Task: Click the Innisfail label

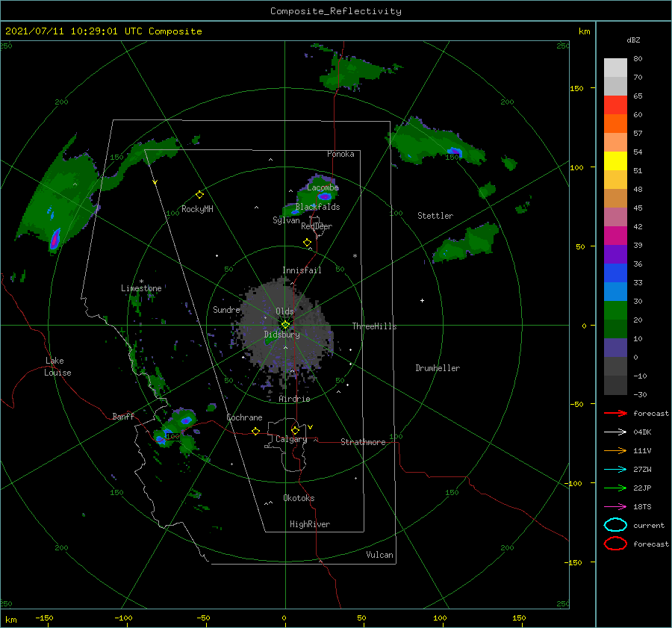Action: [x=302, y=270]
